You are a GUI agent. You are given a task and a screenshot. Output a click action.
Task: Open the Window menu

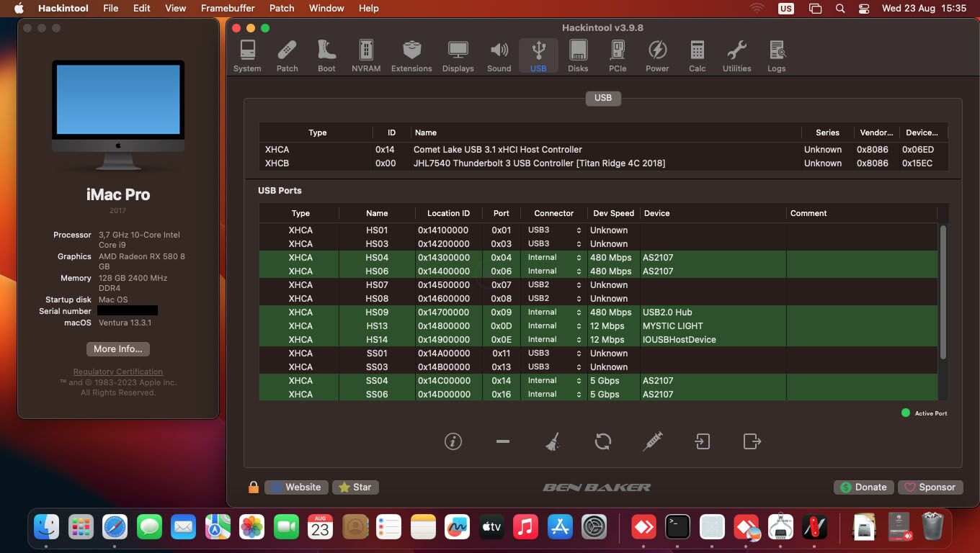(326, 8)
